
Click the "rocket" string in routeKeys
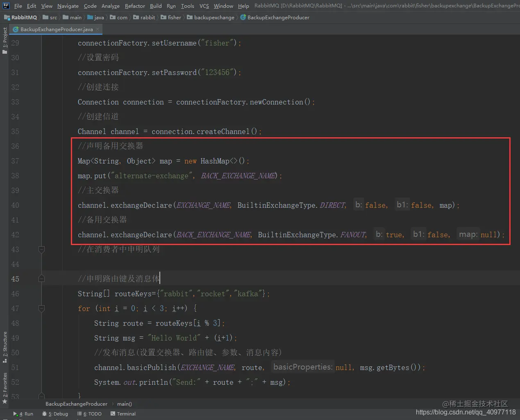click(x=213, y=294)
